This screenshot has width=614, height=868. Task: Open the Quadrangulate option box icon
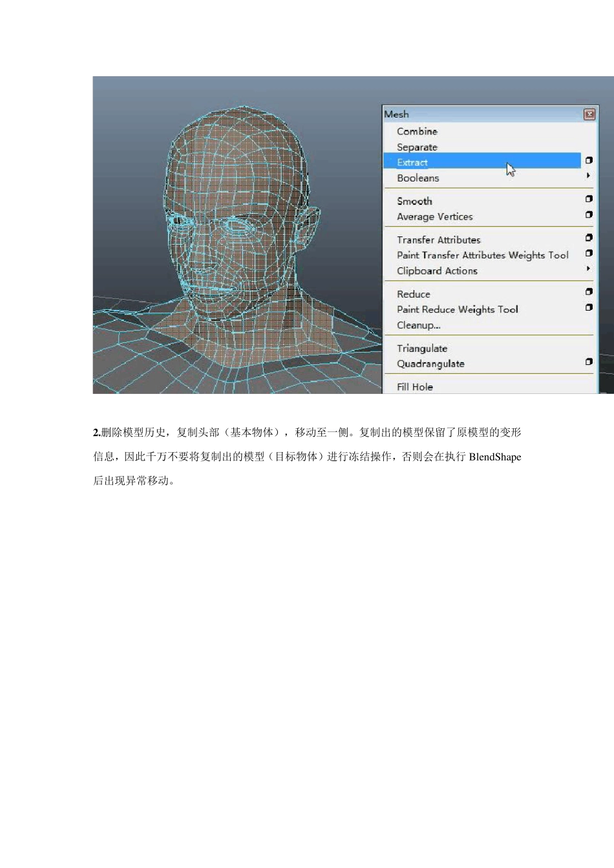click(589, 362)
